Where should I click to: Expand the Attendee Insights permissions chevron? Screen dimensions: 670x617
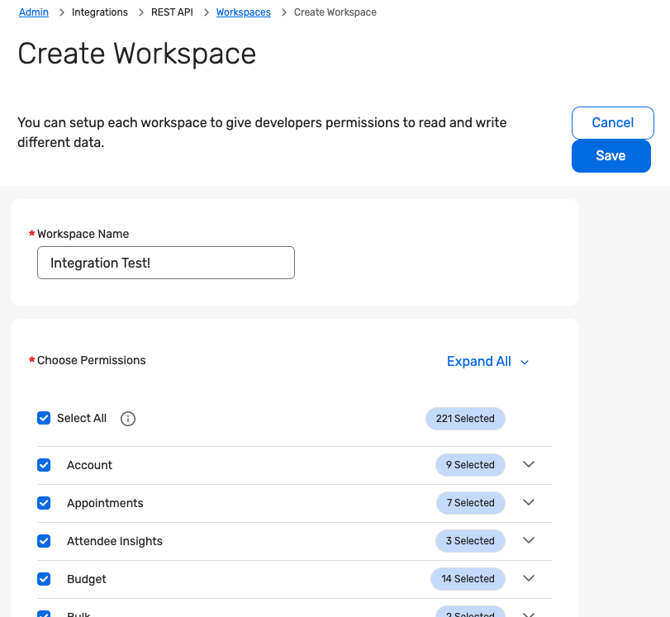pyautogui.click(x=529, y=541)
